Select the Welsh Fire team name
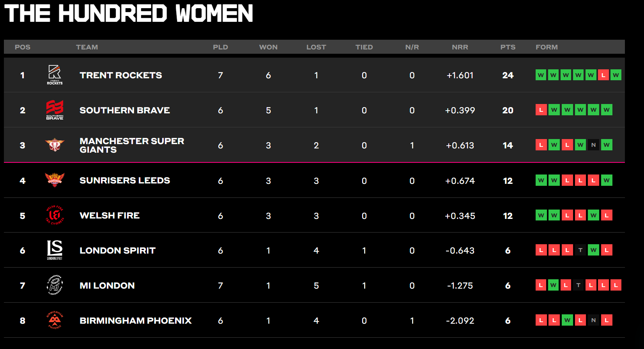644x349 pixels. 110,215
